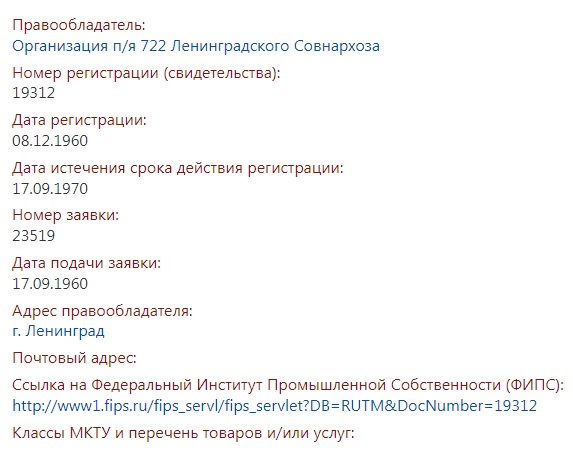Click the Классы МКТУ и перечень label
This screenshot has height=459, width=573.
coord(183,433)
